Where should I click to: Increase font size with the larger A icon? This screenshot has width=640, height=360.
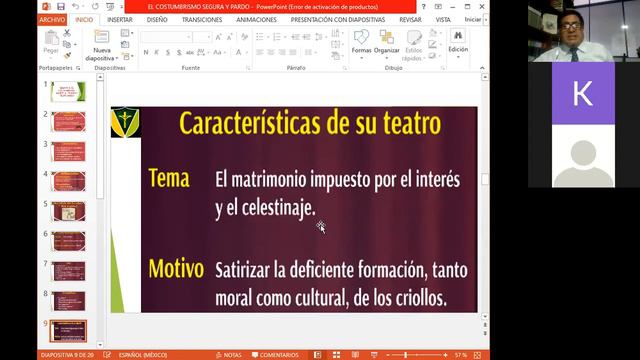click(218, 37)
